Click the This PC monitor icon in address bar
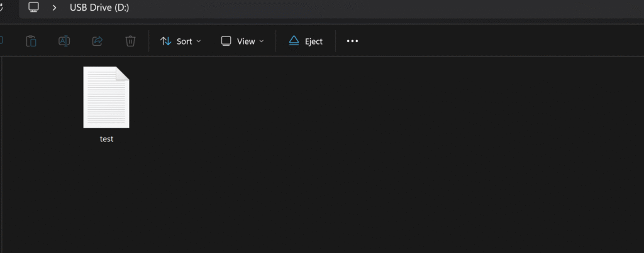The height and width of the screenshot is (253, 644). [34, 8]
